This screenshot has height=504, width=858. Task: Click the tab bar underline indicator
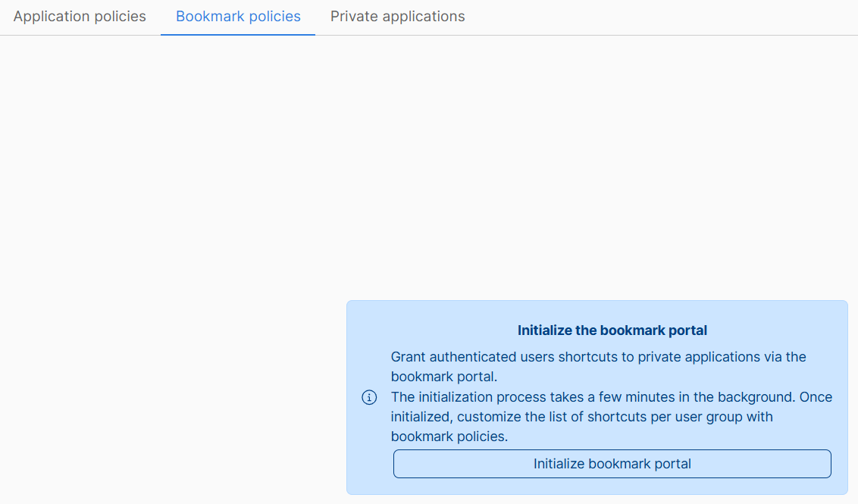(x=237, y=33)
